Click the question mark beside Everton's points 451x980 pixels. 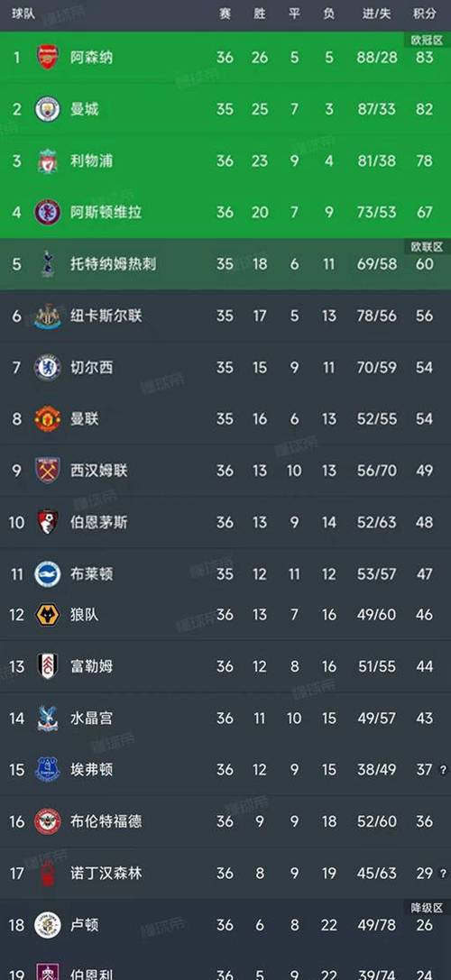(x=443, y=770)
